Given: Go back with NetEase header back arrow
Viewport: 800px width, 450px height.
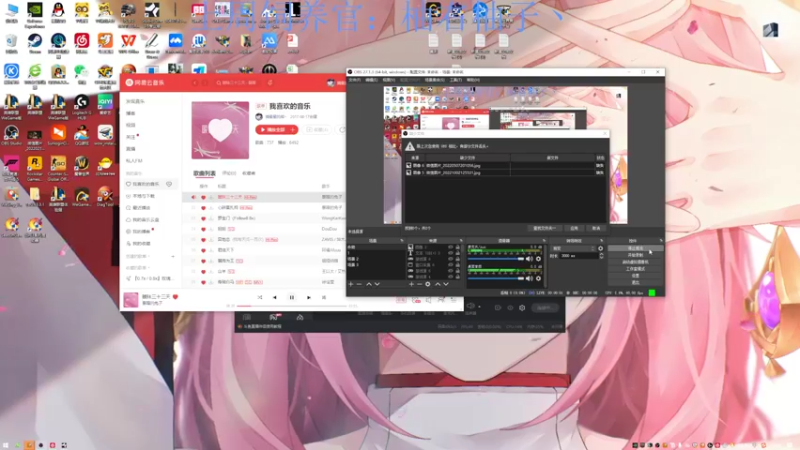Looking at the screenshot, I should tap(195, 83).
